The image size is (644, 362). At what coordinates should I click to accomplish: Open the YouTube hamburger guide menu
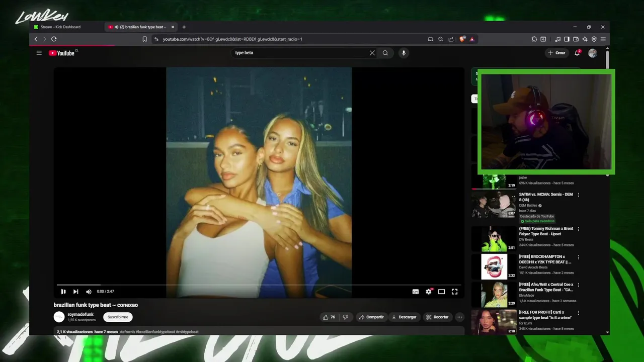click(39, 53)
